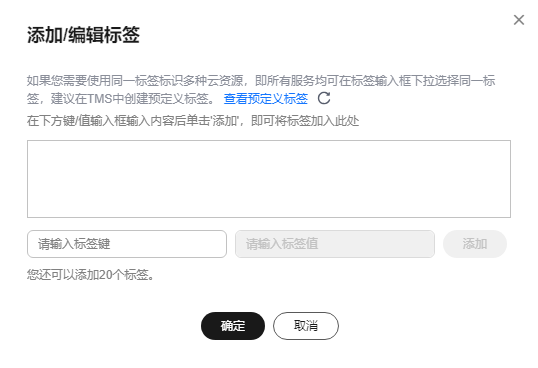Focus the 请输入标签键 input field
The width and height of the screenshot is (538, 368).
[127, 244]
